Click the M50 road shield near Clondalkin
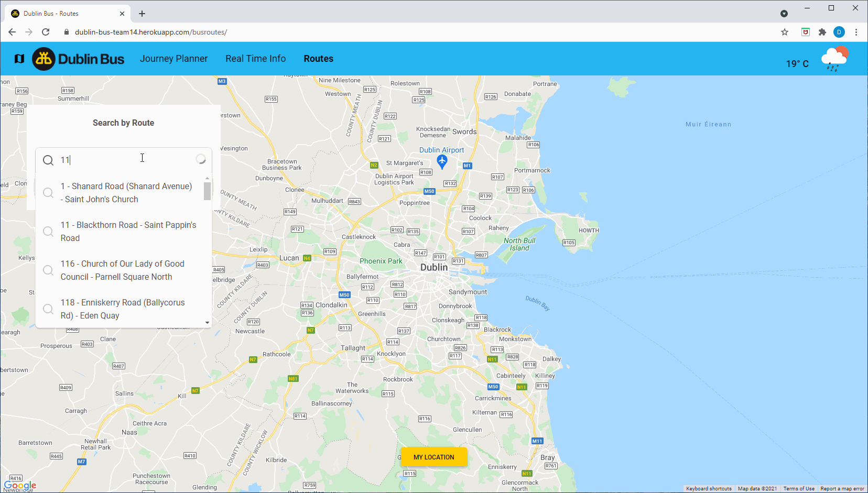The height and width of the screenshot is (493, 868). 344,295
